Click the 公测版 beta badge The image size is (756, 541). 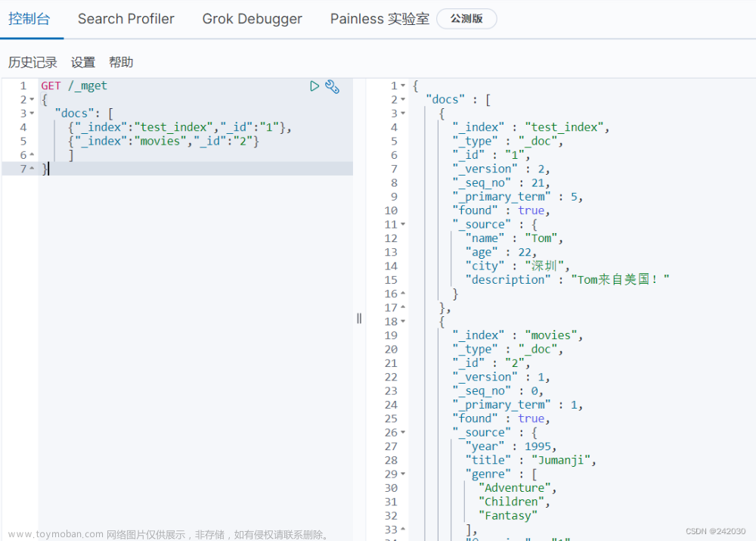tap(466, 19)
